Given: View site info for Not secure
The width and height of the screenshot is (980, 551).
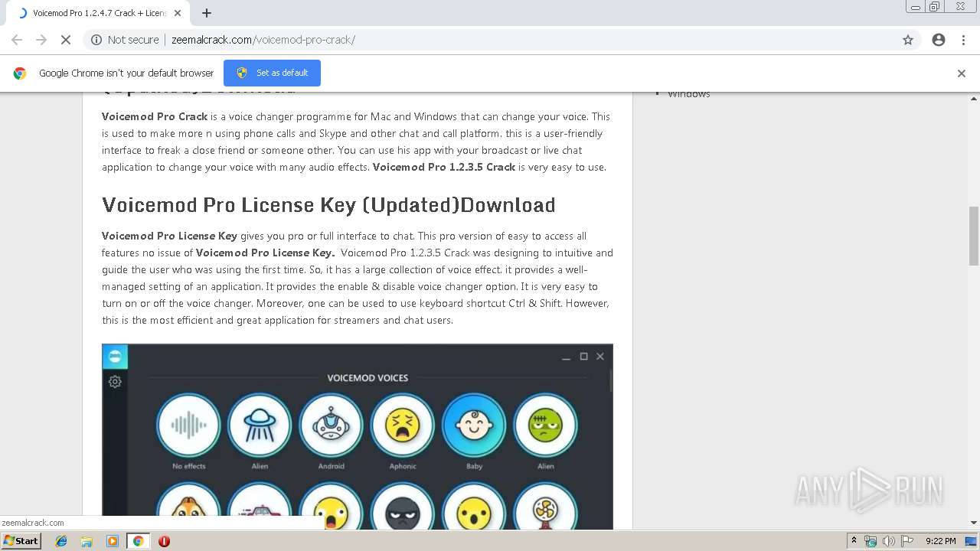Looking at the screenshot, I should (125, 40).
